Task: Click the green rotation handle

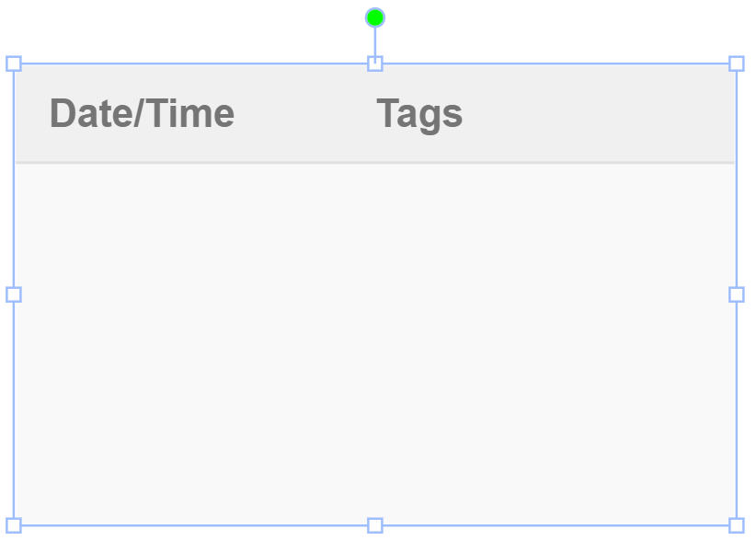Action: click(374, 17)
